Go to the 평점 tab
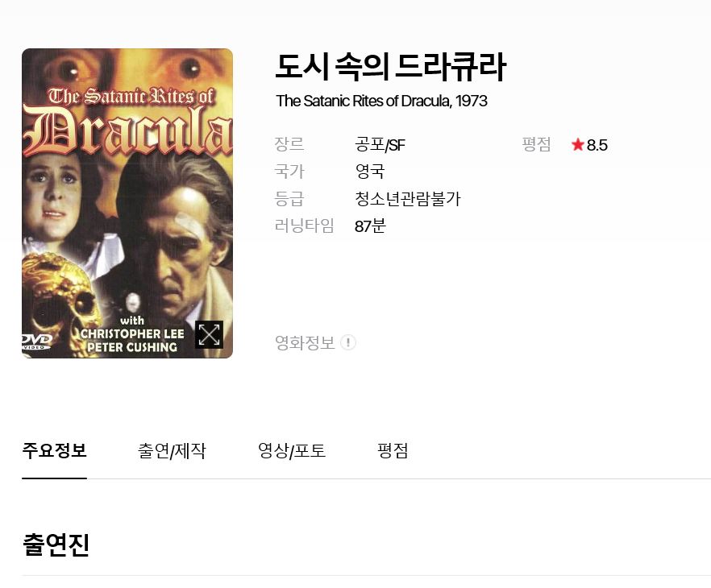 (x=393, y=450)
